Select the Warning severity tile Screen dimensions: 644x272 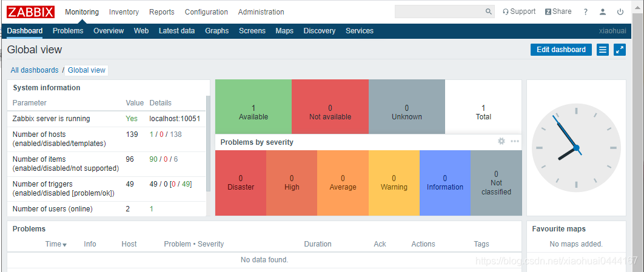point(394,182)
